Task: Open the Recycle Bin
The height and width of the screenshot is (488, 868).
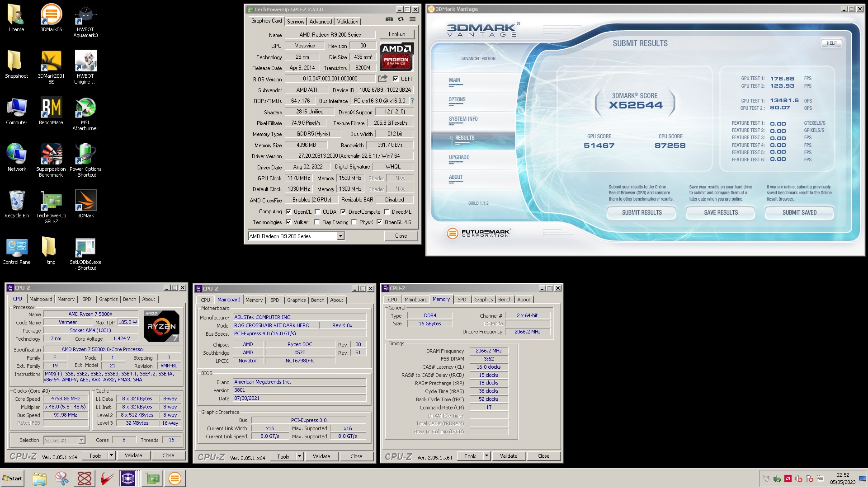Action: 17,204
